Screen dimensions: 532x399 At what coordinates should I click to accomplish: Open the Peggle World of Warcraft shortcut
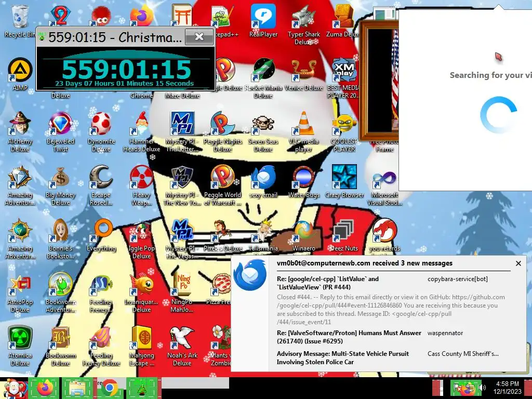(x=222, y=184)
